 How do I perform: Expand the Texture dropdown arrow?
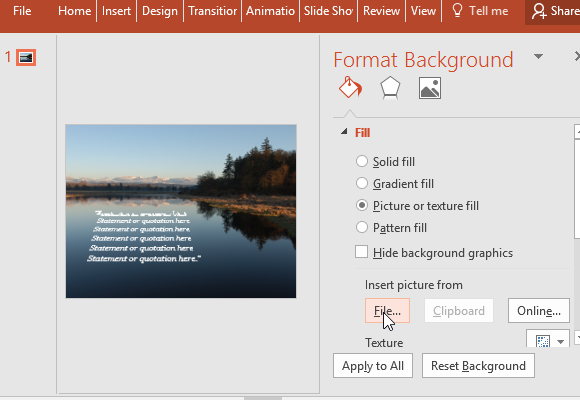561,342
